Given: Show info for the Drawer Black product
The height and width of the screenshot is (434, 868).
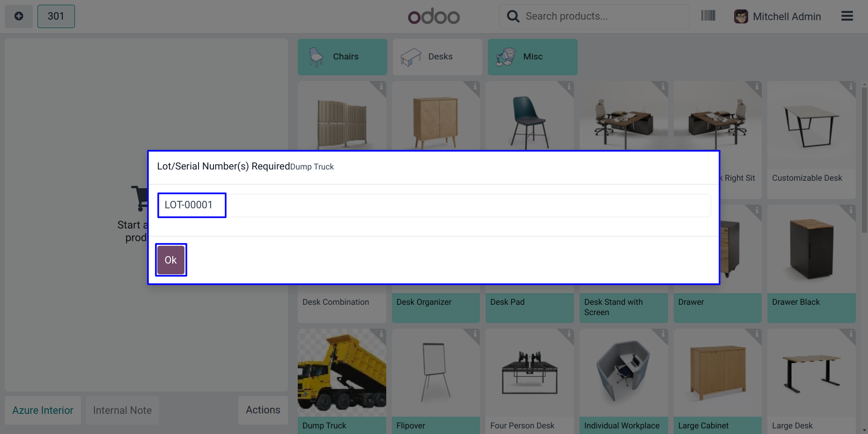Looking at the screenshot, I should [851, 210].
